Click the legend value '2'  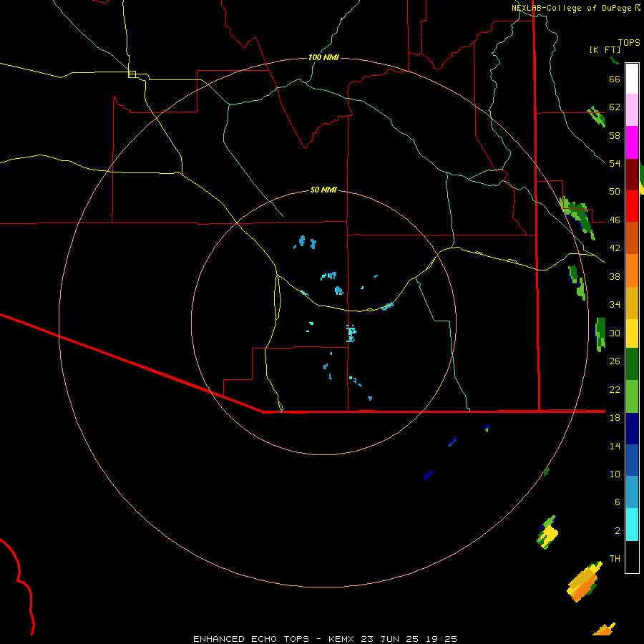(x=618, y=531)
